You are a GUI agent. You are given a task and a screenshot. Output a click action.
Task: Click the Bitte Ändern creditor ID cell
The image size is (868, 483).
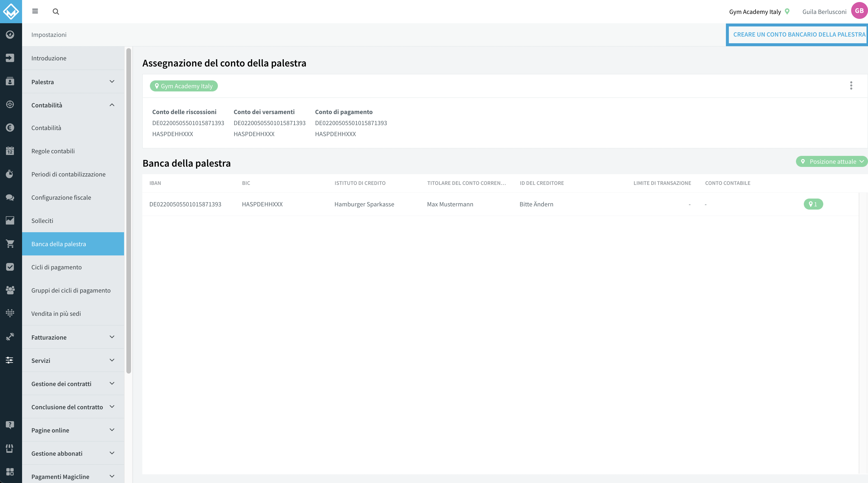pyautogui.click(x=537, y=204)
